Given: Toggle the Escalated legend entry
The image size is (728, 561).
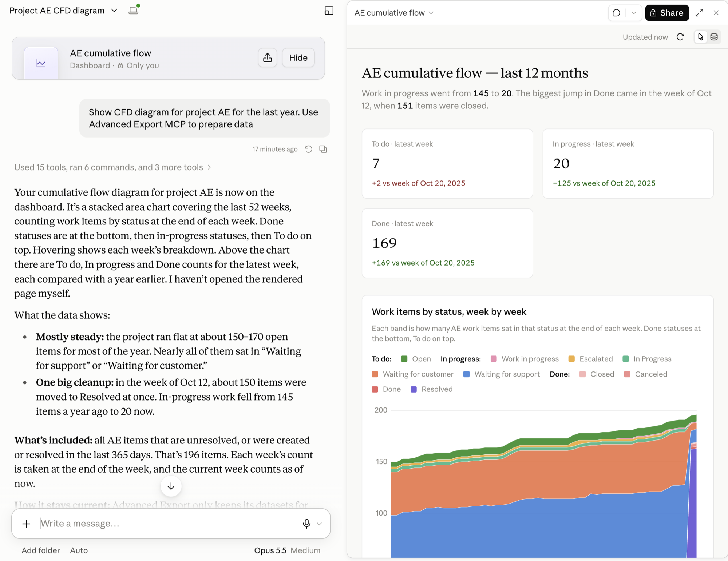Looking at the screenshot, I should click(590, 359).
